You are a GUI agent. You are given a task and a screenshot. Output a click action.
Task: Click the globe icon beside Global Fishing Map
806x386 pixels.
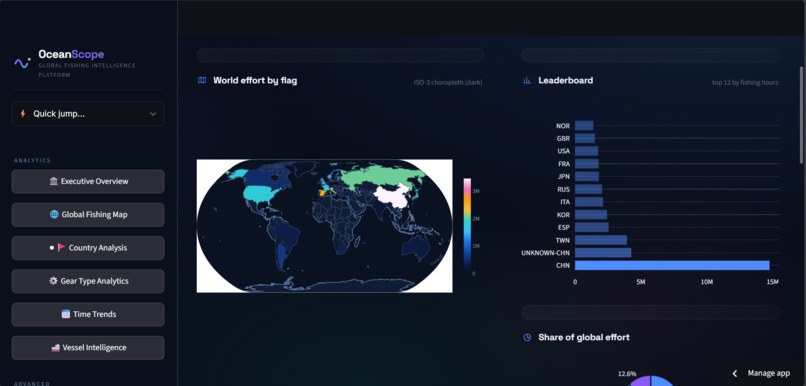(x=54, y=214)
